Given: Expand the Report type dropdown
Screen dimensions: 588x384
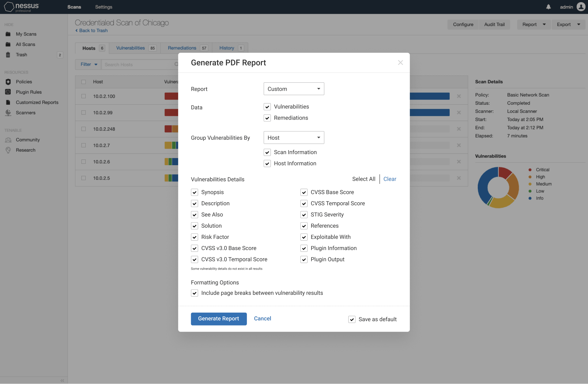Looking at the screenshot, I should coord(294,89).
